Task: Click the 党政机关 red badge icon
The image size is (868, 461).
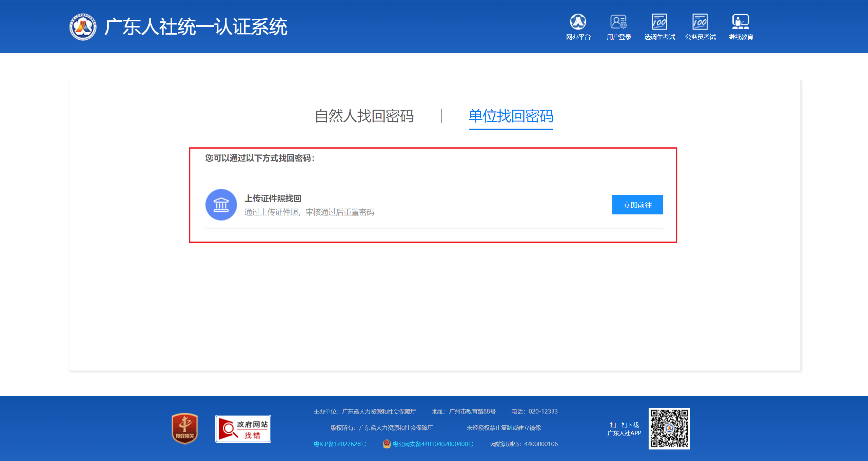Action: coord(185,428)
